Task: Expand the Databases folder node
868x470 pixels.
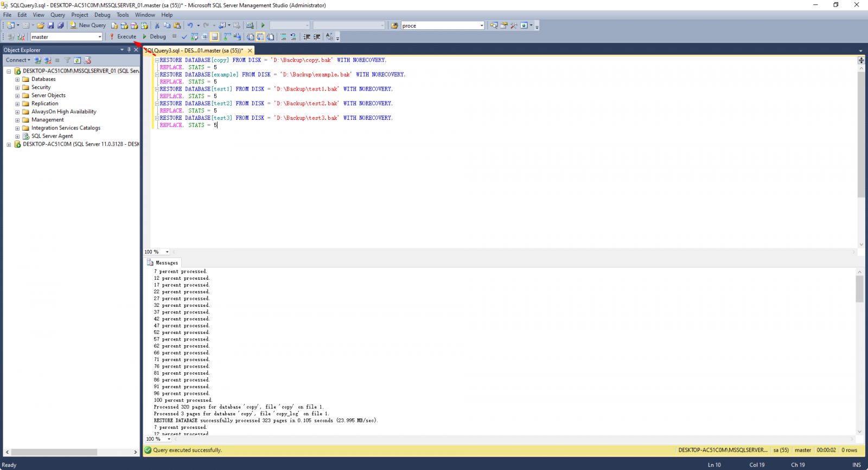Action: coord(17,79)
